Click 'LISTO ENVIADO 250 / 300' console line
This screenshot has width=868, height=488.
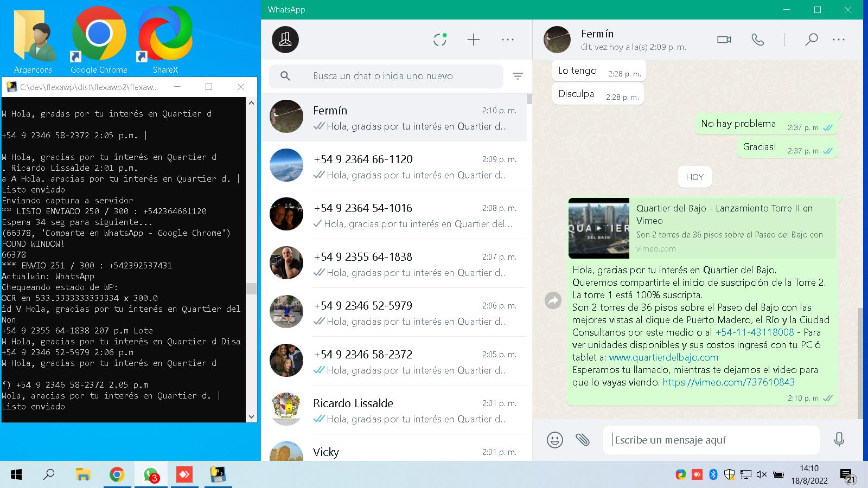tap(104, 211)
